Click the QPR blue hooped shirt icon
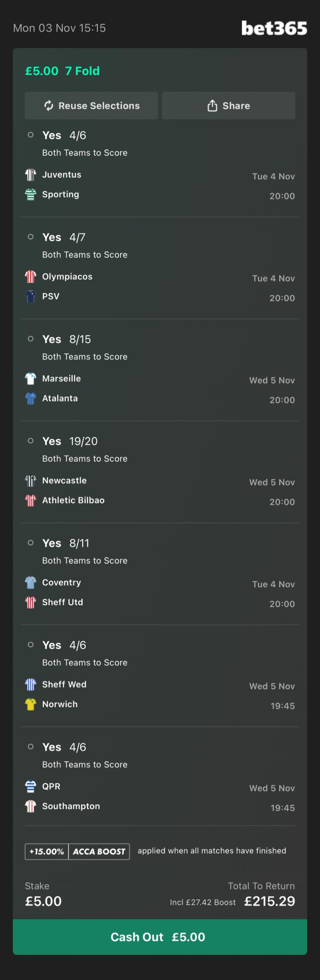 pyautogui.click(x=31, y=786)
